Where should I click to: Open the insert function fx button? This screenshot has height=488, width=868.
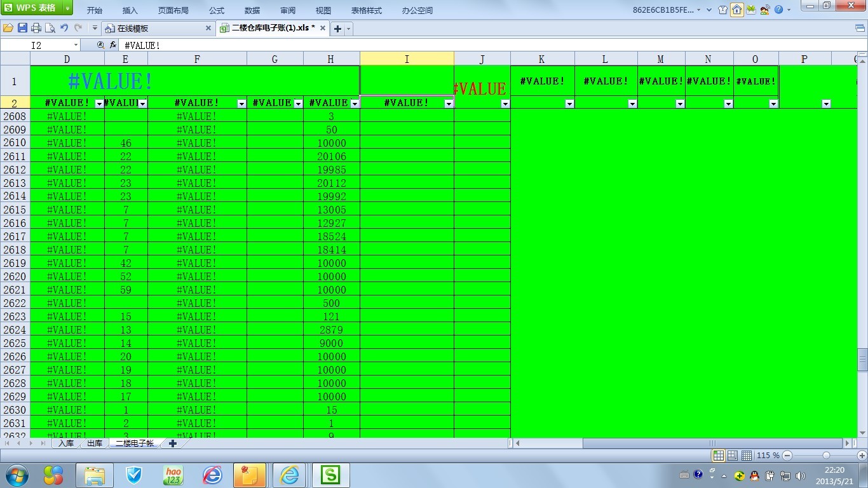coord(113,45)
